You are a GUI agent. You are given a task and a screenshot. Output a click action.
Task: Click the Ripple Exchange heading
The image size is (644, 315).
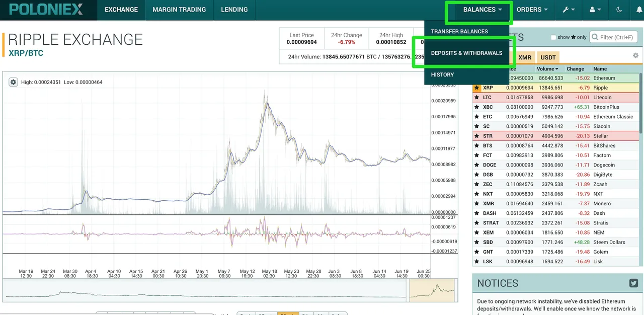point(75,39)
